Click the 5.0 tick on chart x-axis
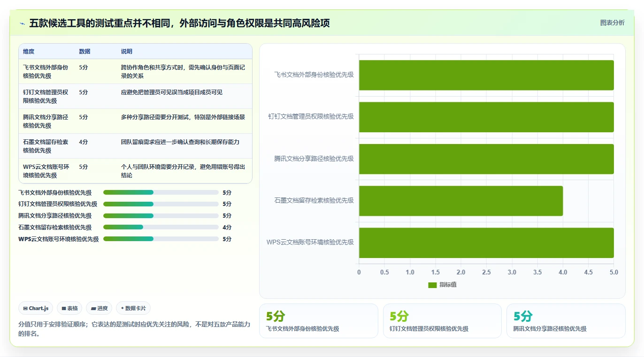 [x=614, y=273]
